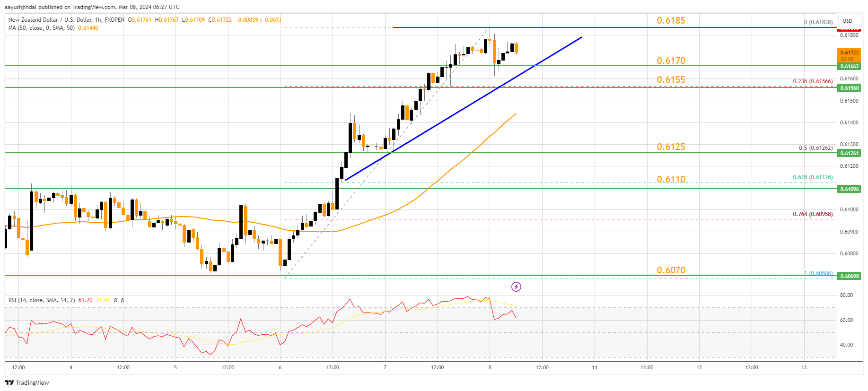Click the -0.00039 (-0.06%) change value

(x=258, y=20)
